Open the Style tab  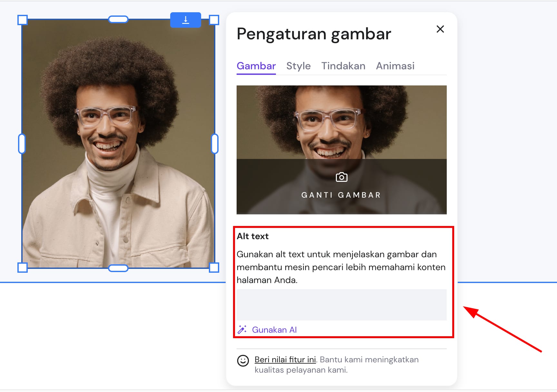coord(298,66)
